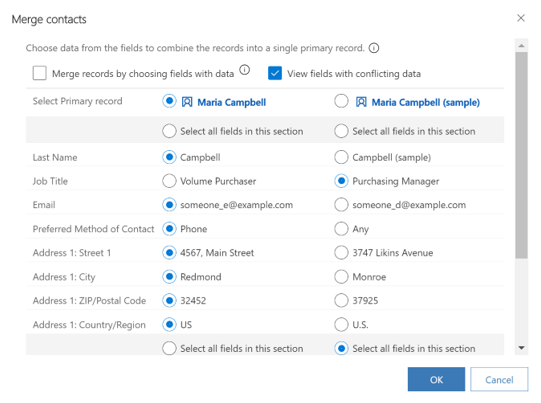Close the Merge contacts dialog with X
The image size is (541, 403).
tap(521, 18)
